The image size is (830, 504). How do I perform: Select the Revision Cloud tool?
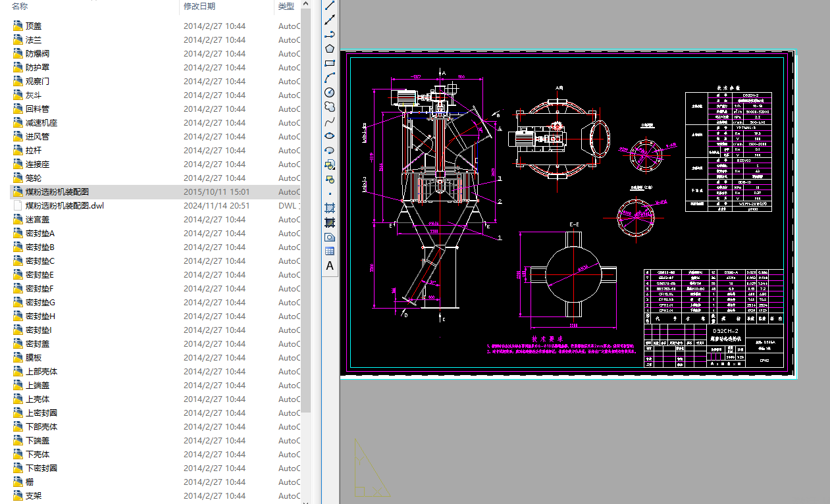click(x=330, y=107)
